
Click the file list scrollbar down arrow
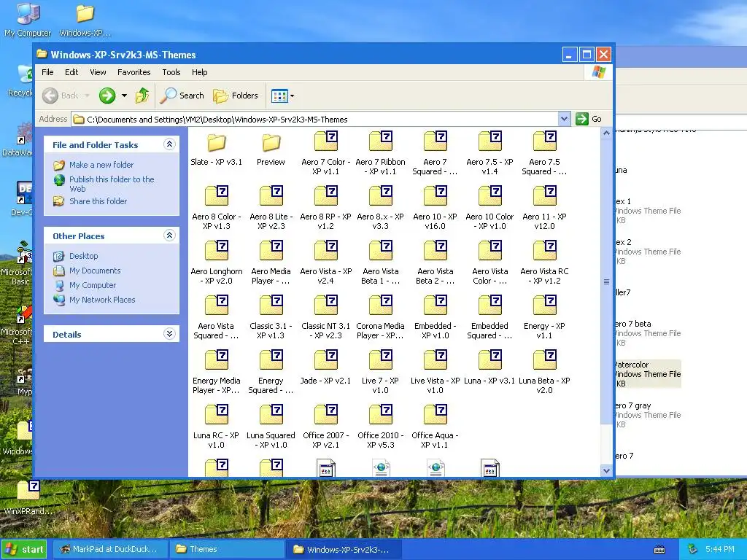[x=606, y=470]
